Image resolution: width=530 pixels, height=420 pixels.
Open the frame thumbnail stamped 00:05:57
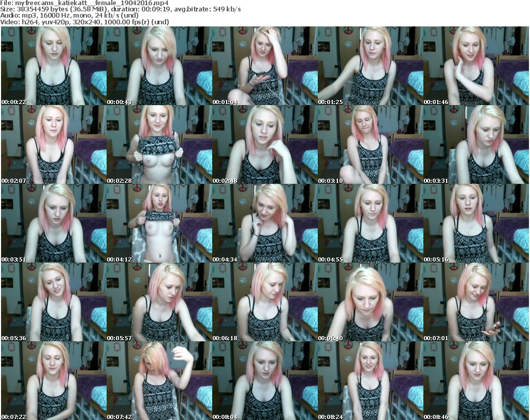159,302
